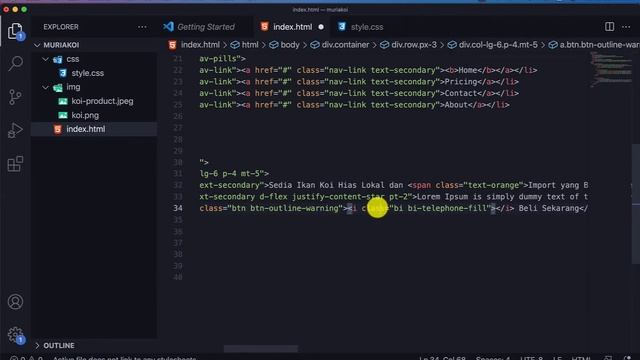Open the Manage gear icon

(15, 335)
